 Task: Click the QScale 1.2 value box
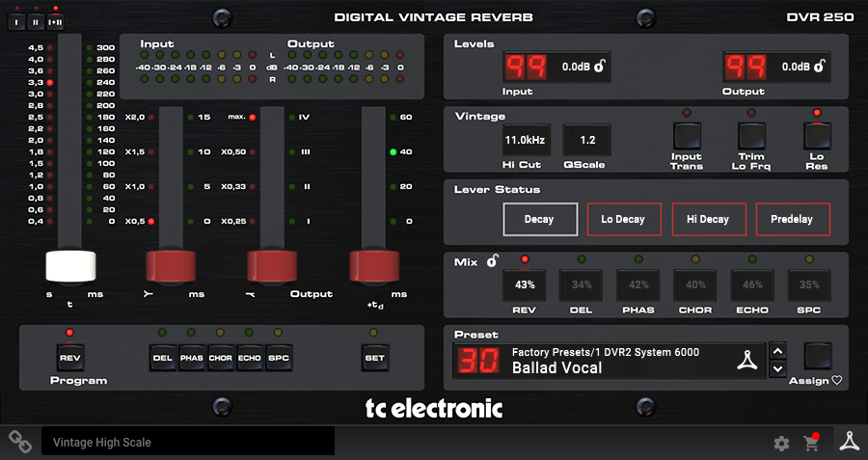tap(587, 140)
